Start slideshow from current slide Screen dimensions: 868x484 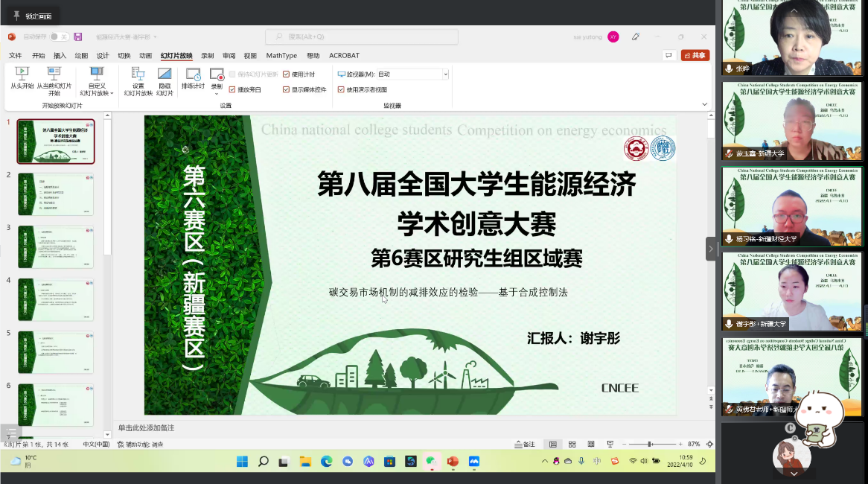[54, 81]
